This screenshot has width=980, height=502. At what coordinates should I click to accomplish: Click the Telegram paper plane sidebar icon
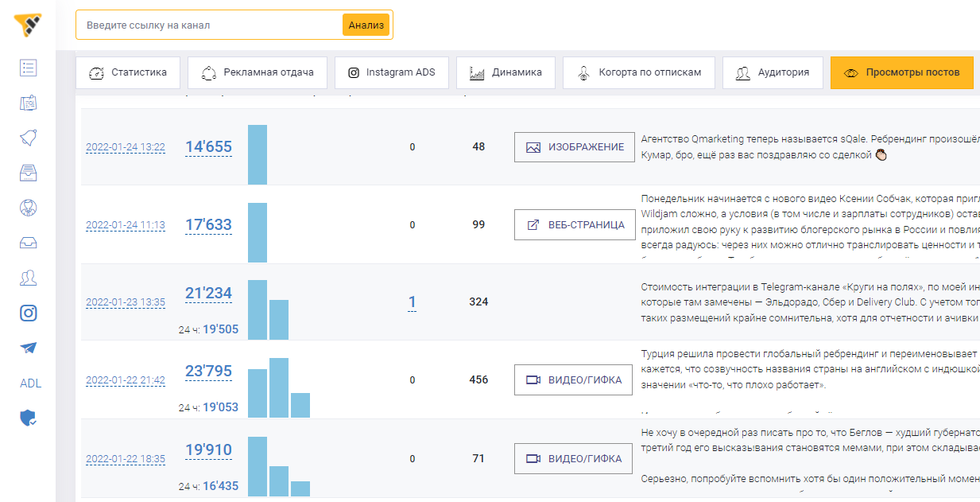pyautogui.click(x=29, y=348)
